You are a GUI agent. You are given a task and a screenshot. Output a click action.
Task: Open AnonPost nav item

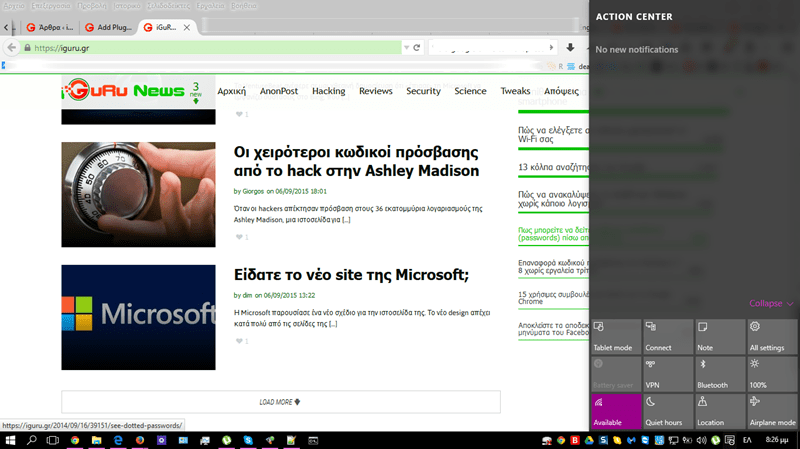coord(279,91)
